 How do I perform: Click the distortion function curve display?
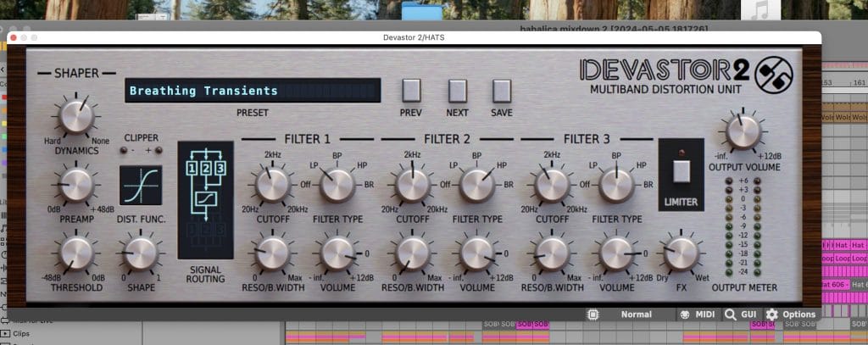[x=141, y=185]
